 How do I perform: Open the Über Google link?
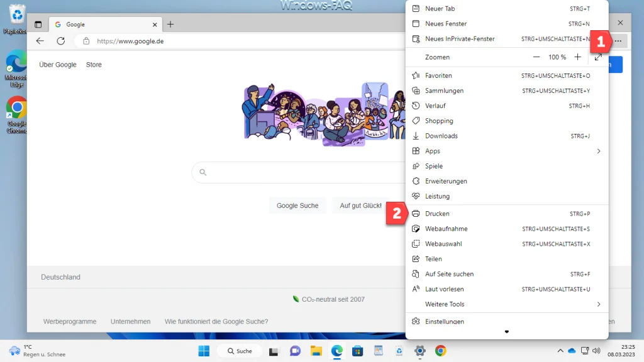(x=58, y=65)
